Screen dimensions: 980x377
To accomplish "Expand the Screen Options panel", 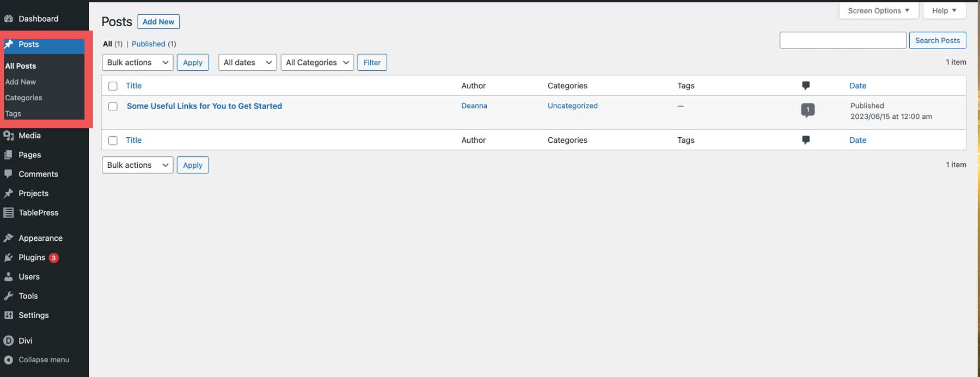I will pos(878,11).
